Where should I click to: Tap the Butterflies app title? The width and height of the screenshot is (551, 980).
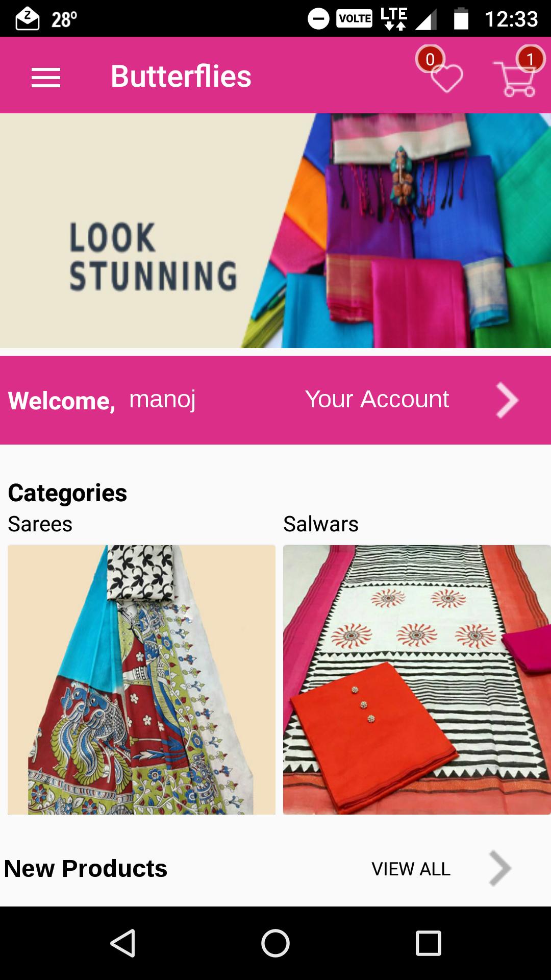[181, 76]
